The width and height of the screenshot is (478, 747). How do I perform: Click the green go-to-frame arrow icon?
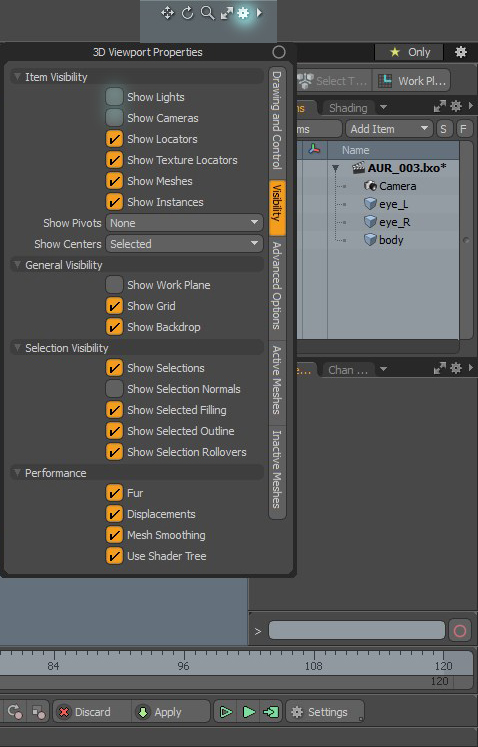(271, 712)
